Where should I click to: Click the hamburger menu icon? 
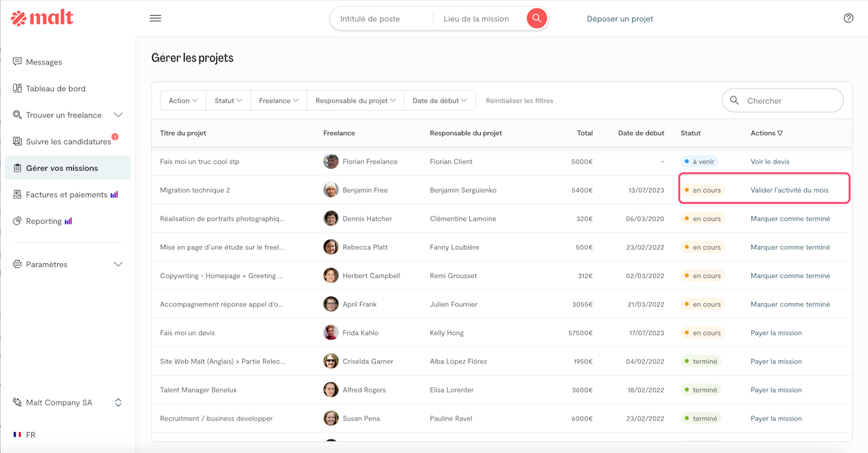[x=155, y=18]
